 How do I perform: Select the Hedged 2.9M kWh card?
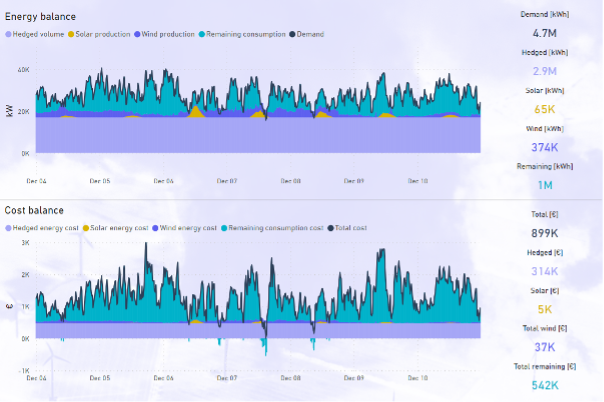pos(543,71)
